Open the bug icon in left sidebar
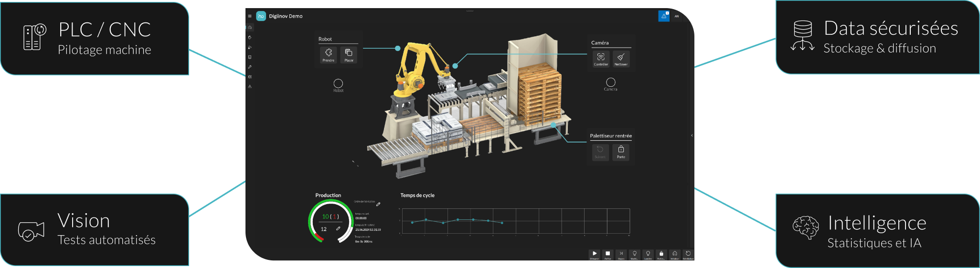 click(250, 77)
